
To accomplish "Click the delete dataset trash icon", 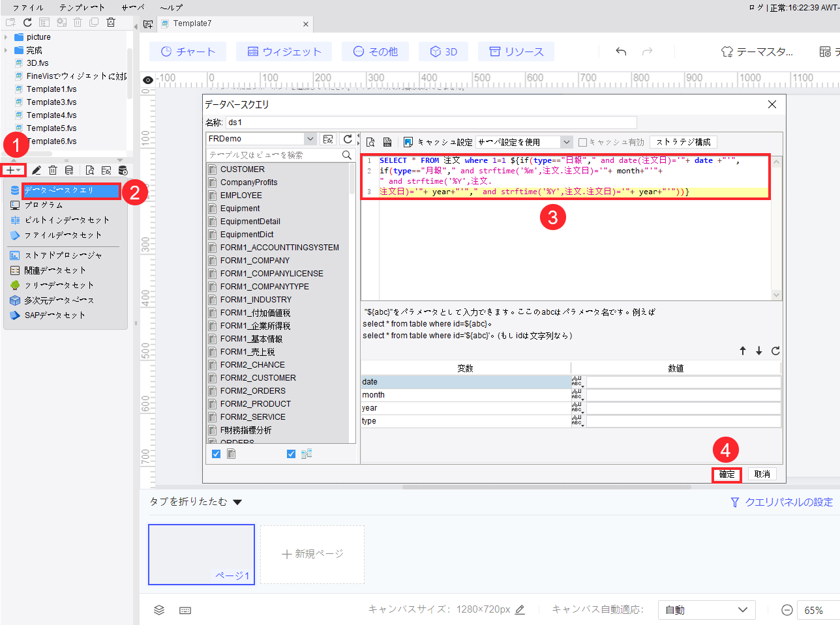I will (53, 170).
